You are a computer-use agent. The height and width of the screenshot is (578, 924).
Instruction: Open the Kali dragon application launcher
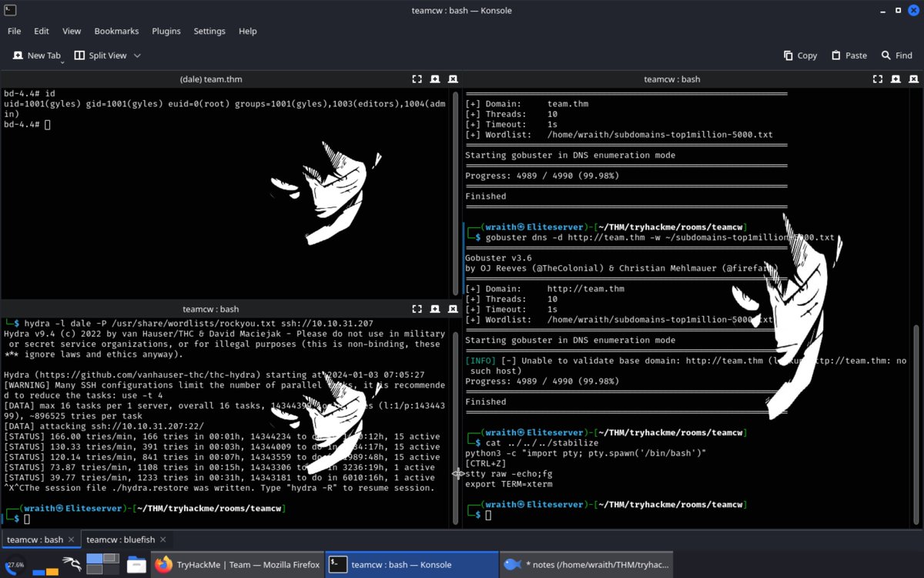click(x=72, y=564)
